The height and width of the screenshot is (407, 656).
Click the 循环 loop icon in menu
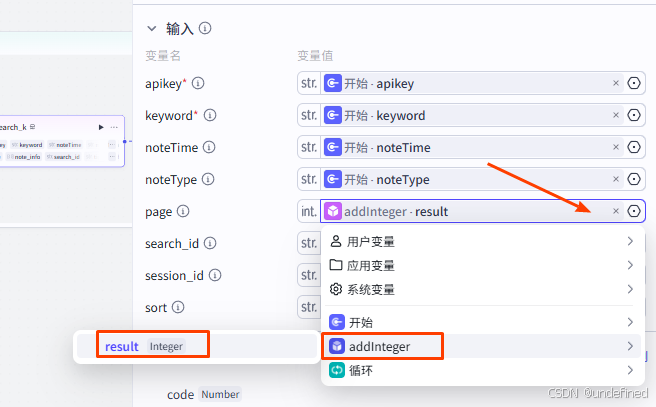[x=337, y=370]
